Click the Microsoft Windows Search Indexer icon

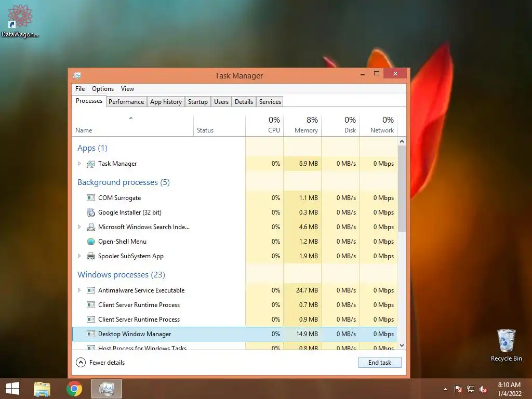pos(90,227)
